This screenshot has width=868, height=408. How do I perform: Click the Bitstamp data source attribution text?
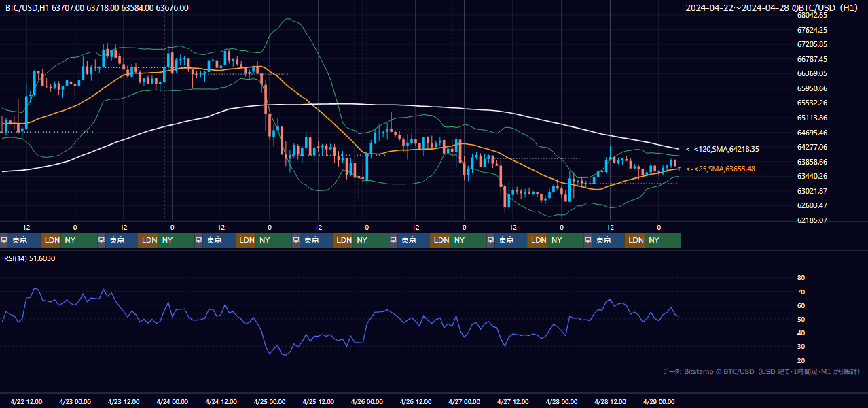point(761,371)
